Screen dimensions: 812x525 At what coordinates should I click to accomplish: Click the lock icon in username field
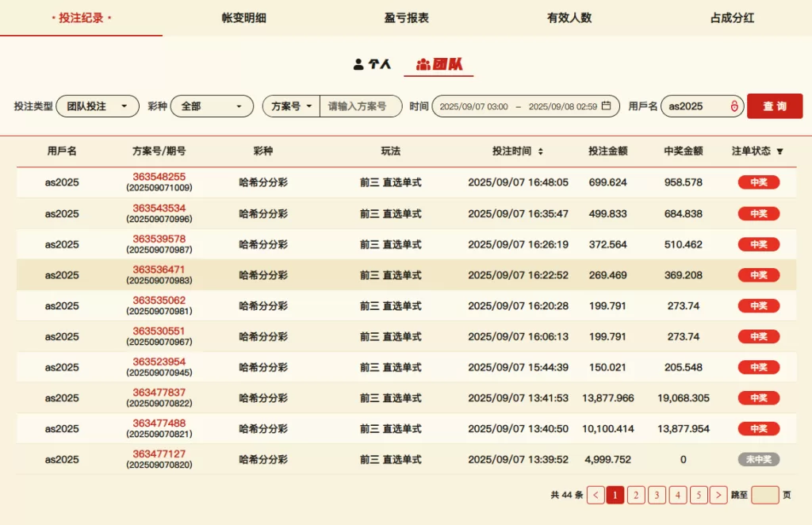click(x=734, y=106)
